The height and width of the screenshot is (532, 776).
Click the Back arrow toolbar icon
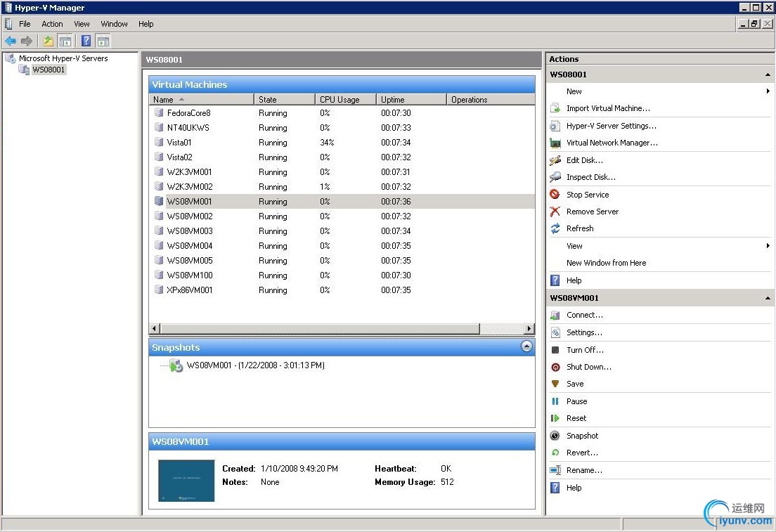tap(11, 41)
